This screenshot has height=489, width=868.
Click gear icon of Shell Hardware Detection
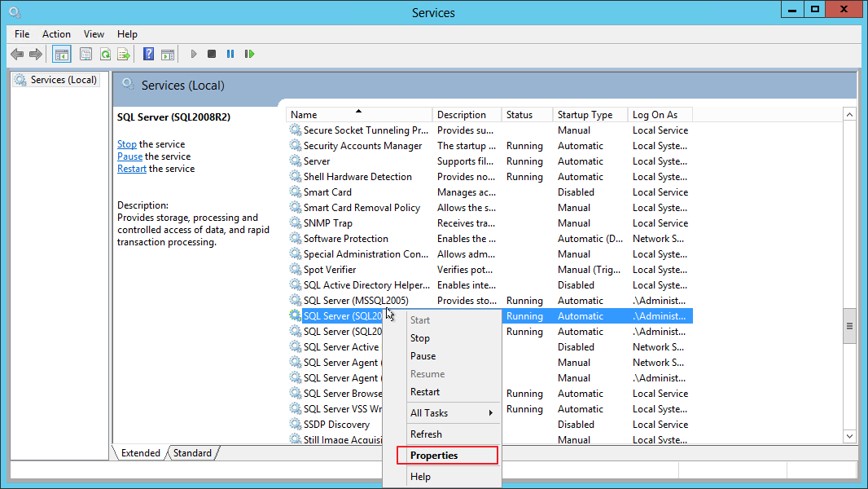295,176
